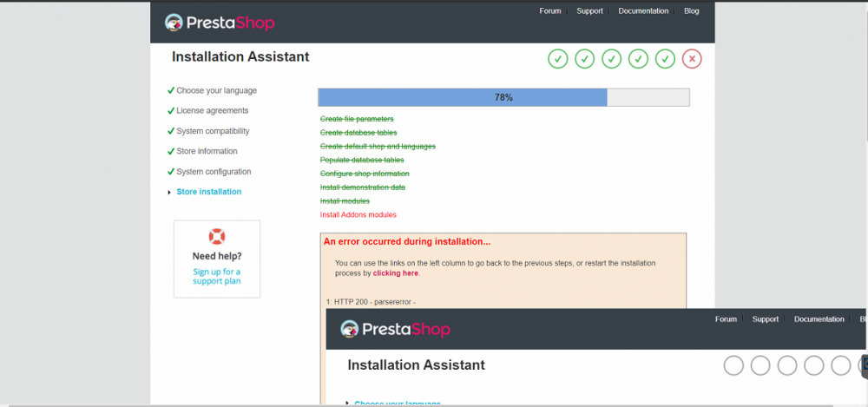The height and width of the screenshot is (407, 868).
Task: Click the Configure shop information task
Action: point(365,174)
